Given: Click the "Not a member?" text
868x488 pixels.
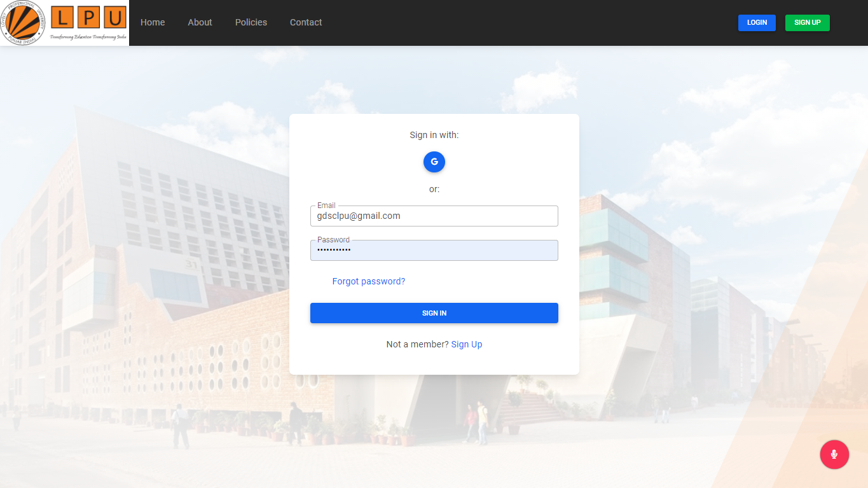Looking at the screenshot, I should pos(417,344).
